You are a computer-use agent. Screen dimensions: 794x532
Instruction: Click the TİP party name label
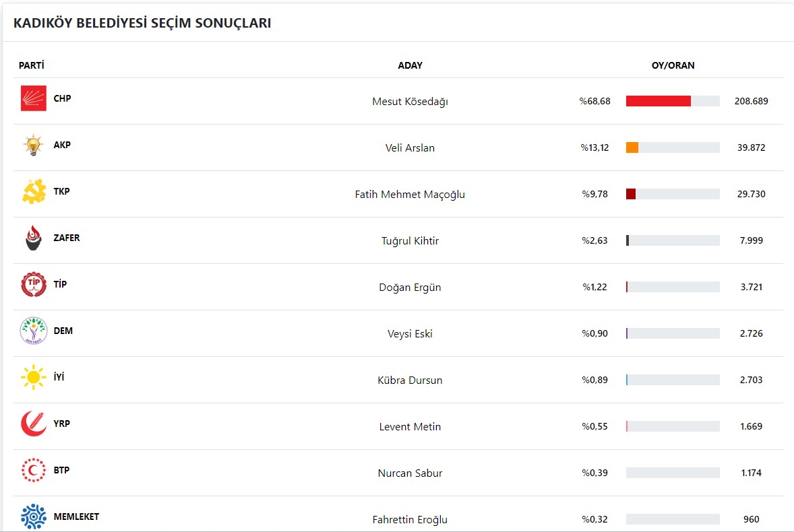[60, 284]
